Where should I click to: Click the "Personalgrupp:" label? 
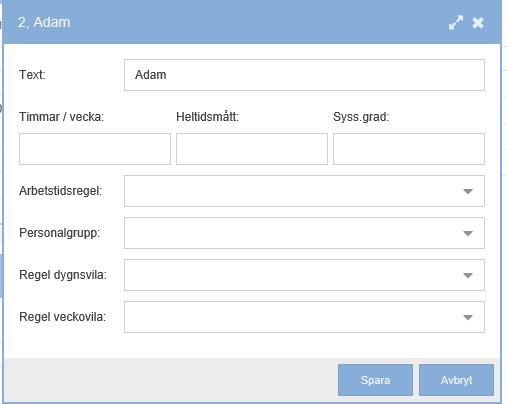(x=59, y=233)
